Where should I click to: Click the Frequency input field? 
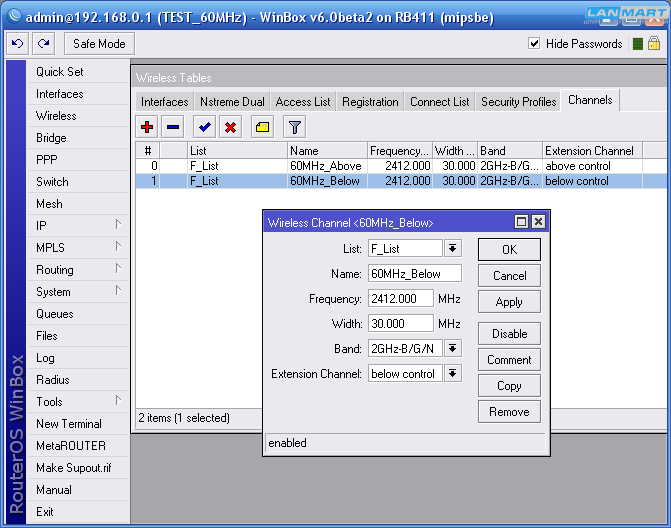coord(400,298)
